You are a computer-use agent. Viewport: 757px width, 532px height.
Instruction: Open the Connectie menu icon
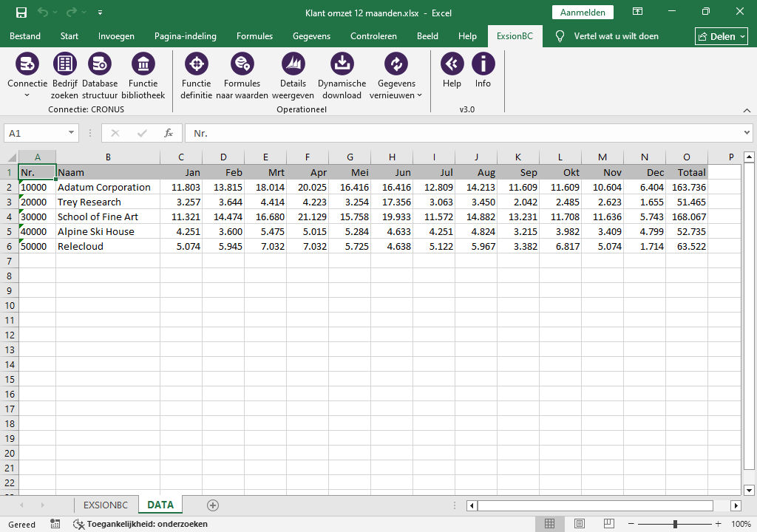[x=27, y=64]
